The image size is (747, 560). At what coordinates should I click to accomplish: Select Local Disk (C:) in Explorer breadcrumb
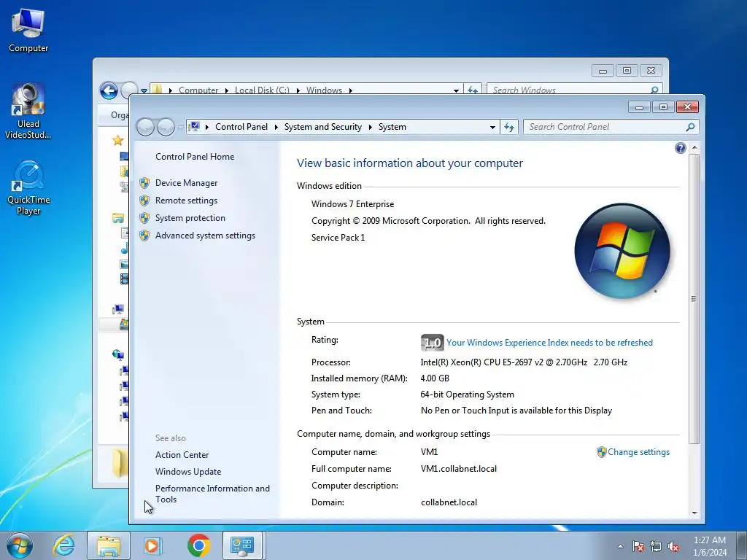262,90
